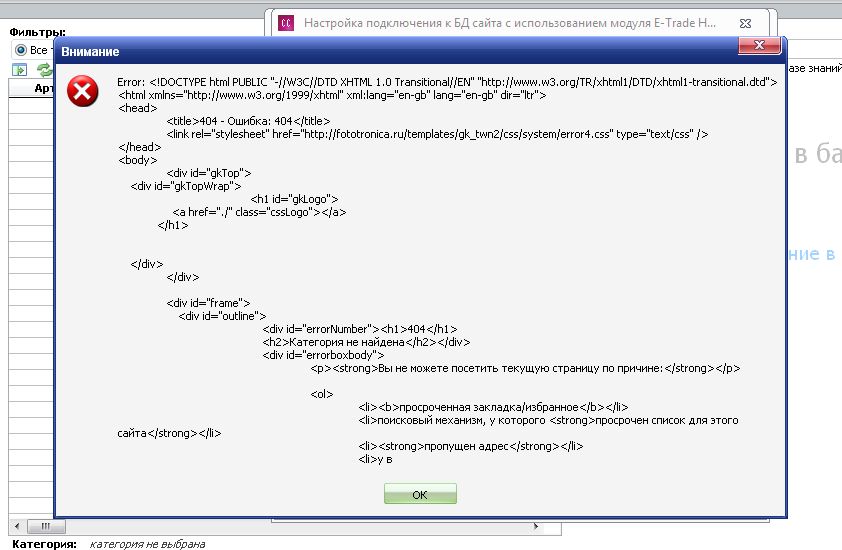This screenshot has height=550, width=842.
Task: Click the Внимание dialog title
Action: (90, 52)
